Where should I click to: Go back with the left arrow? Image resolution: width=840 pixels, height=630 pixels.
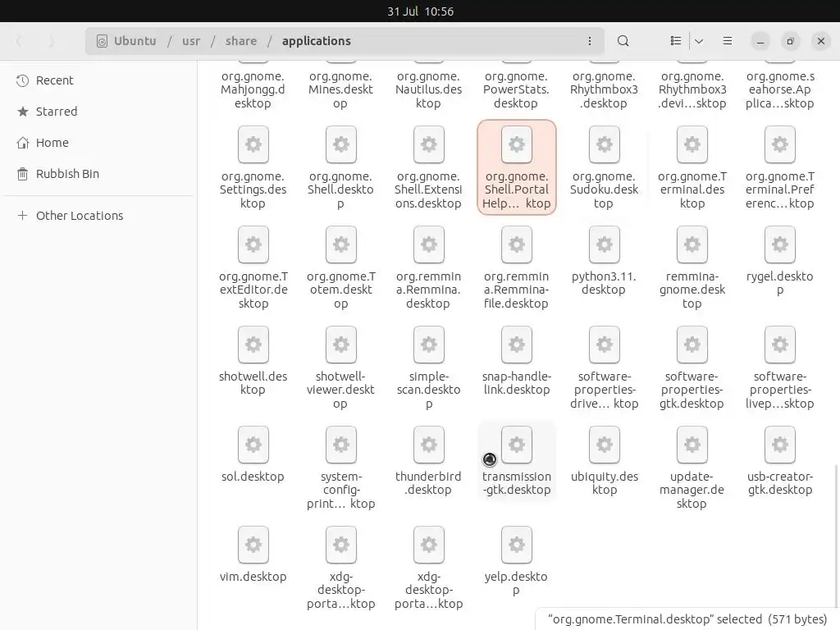point(18,41)
